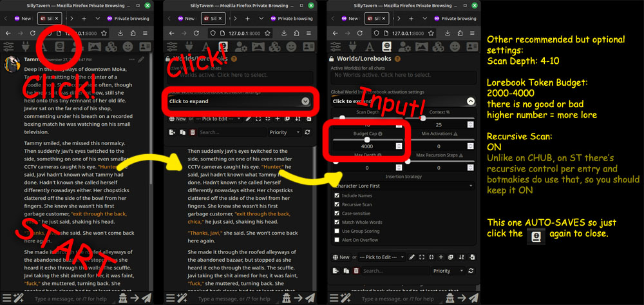
Task: Open Backgrounds image icon in right window
Action: click(422, 46)
